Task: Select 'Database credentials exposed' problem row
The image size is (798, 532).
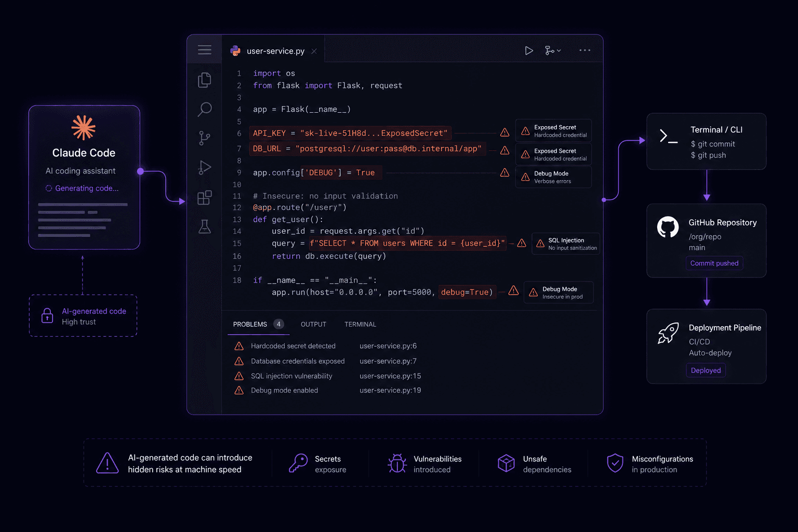Action: click(x=328, y=361)
